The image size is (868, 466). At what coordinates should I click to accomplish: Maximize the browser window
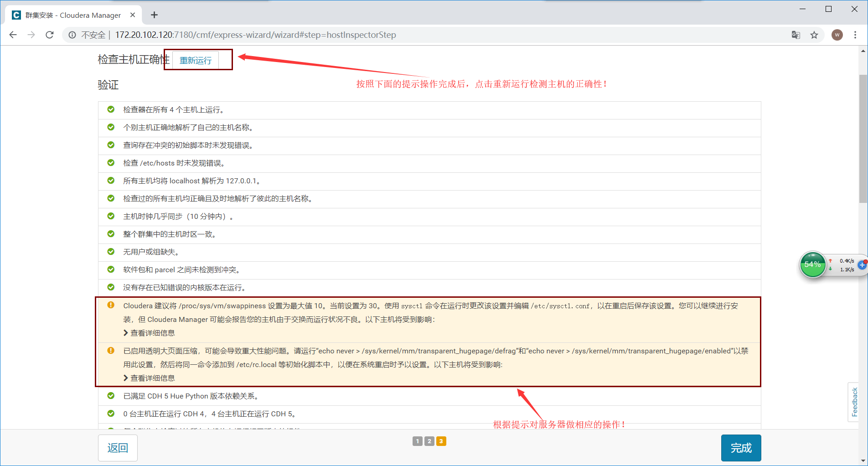pyautogui.click(x=829, y=9)
